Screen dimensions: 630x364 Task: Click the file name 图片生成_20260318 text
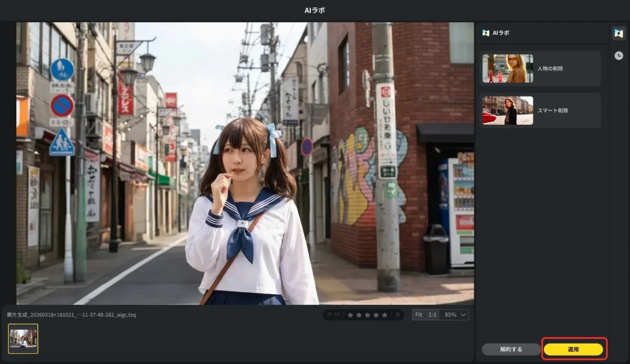pos(71,315)
